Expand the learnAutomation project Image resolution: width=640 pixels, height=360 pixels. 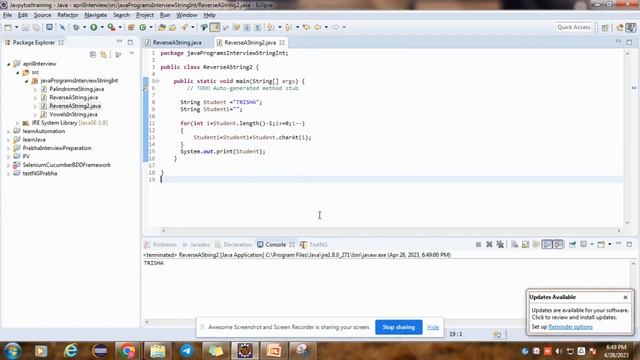pos(8,131)
